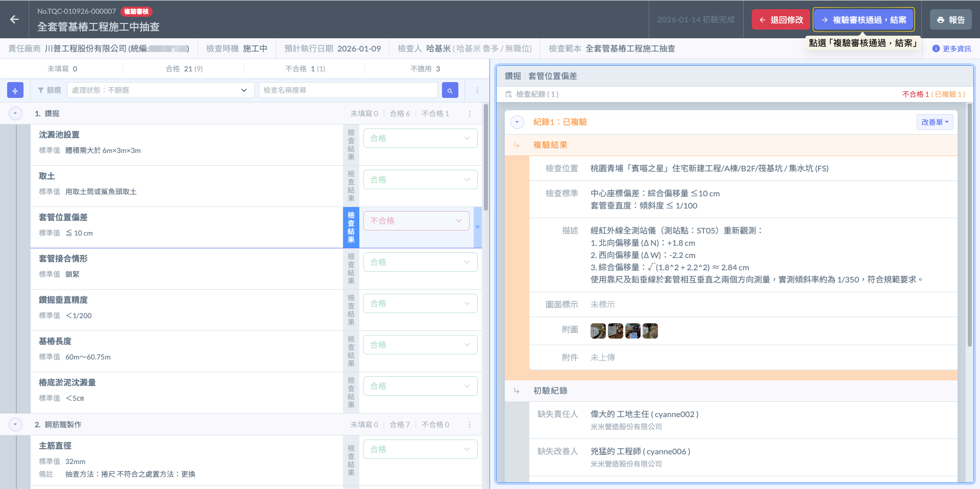Screen dimensions: 980x489
Task: Click 複驗審核通過，結案 button
Action: pyautogui.click(x=863, y=20)
